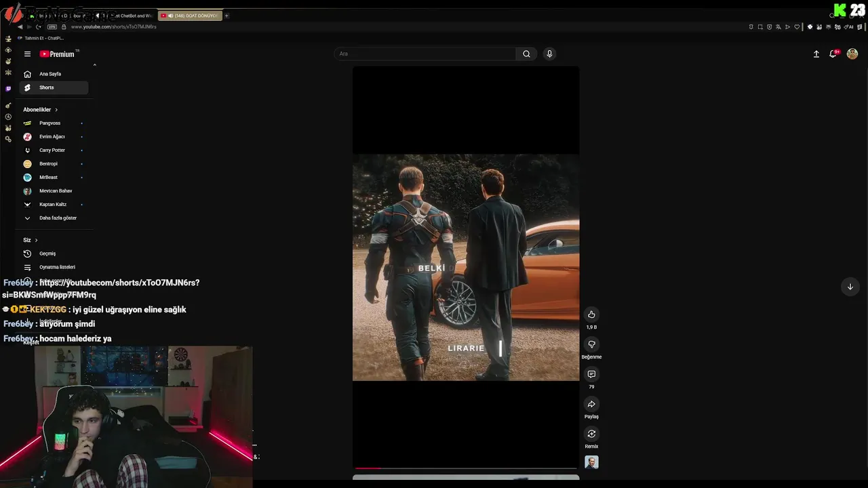Open the Bentropi channel
Viewport: 868px width, 488px height.
(x=54, y=164)
